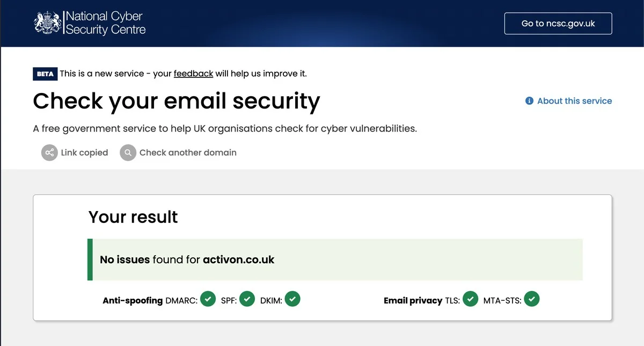Screen dimensions: 644x346
Task: Click the NCSC crown logo
Action: (x=48, y=23)
